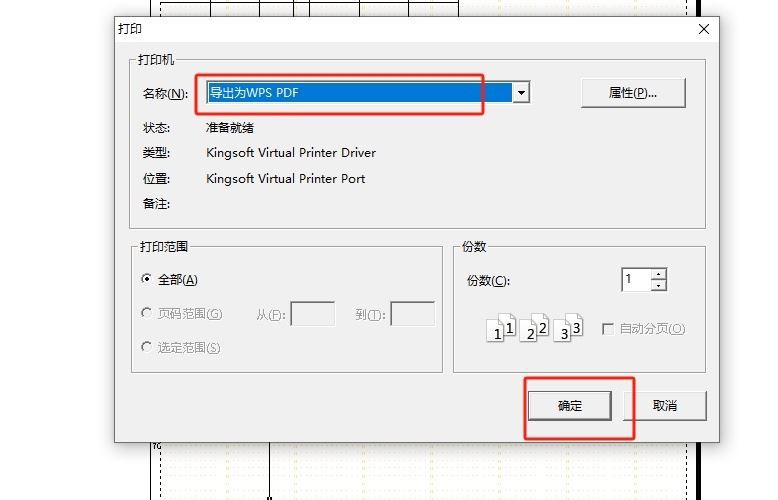Confirm printing with 确定 button
This screenshot has height=500, width=778.
[570, 406]
